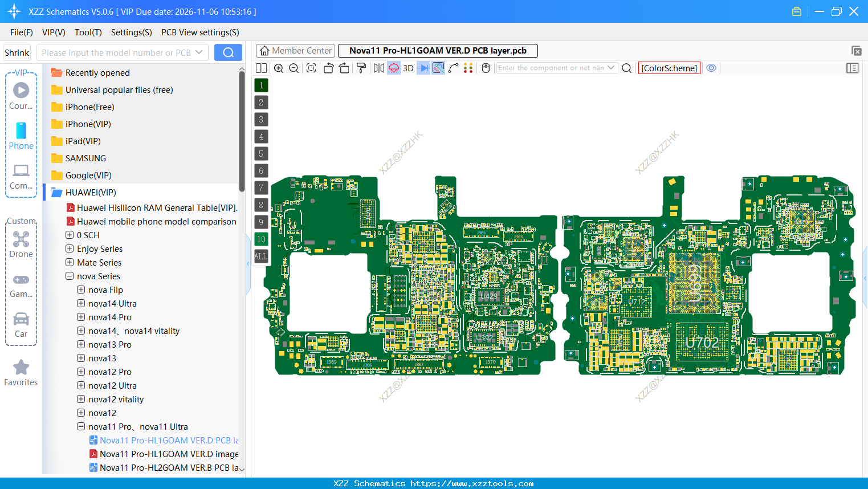Open the VIP(V) menu
Screen dimensions: 868x489
[53, 32]
